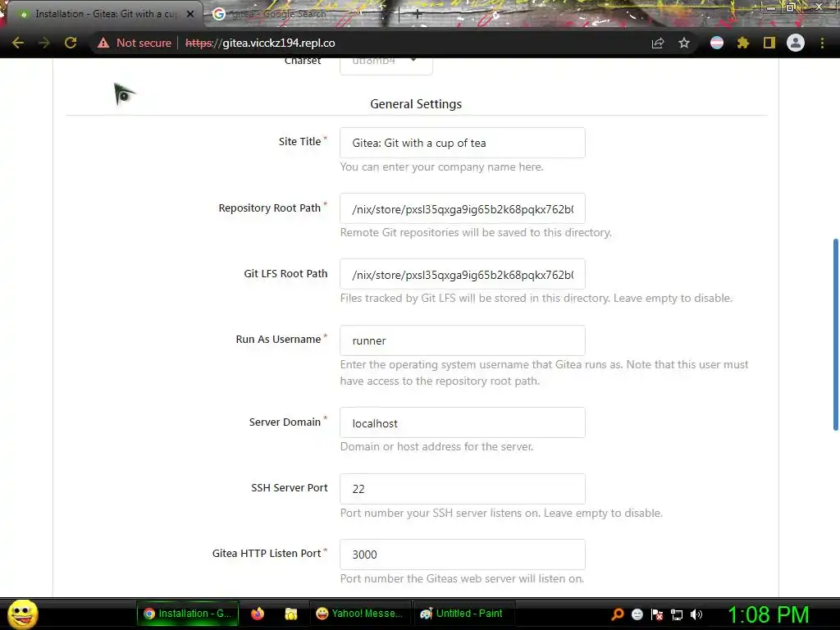Reload the Gitea installation page
Screen dimensions: 840x630
click(71, 43)
